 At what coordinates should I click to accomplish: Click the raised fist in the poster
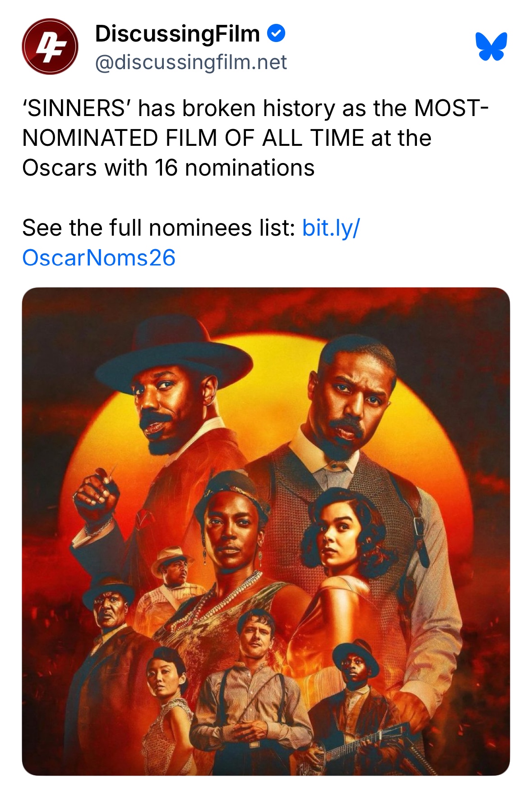(97, 494)
